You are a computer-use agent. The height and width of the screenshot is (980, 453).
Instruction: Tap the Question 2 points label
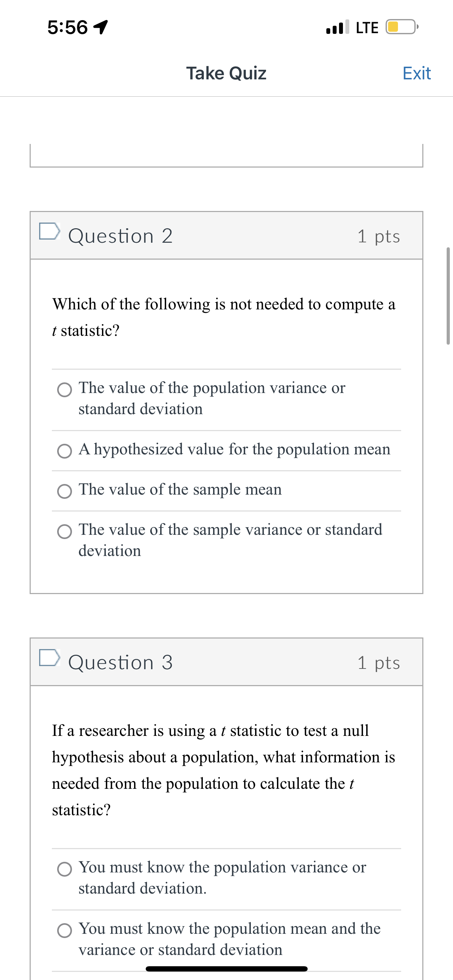click(x=379, y=236)
